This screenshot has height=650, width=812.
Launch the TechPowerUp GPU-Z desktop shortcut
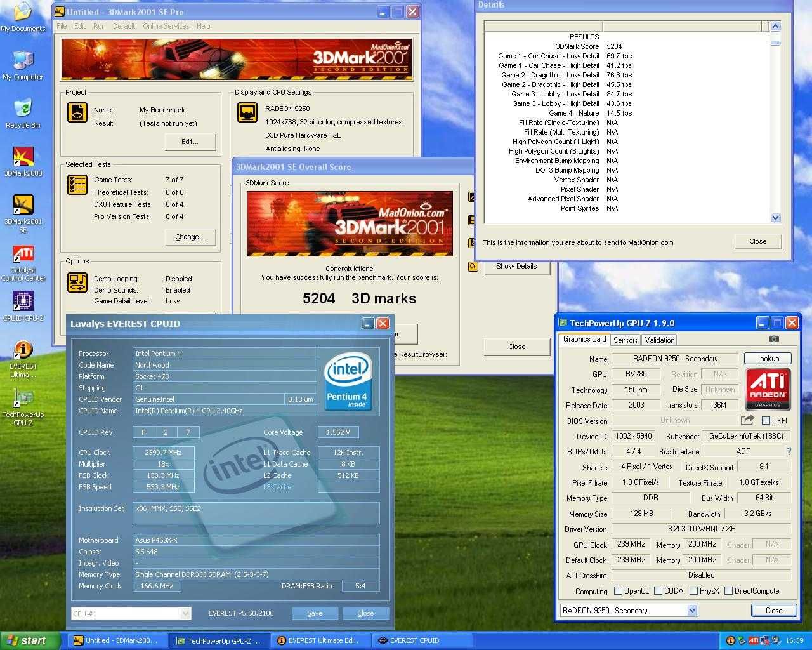click(x=23, y=407)
